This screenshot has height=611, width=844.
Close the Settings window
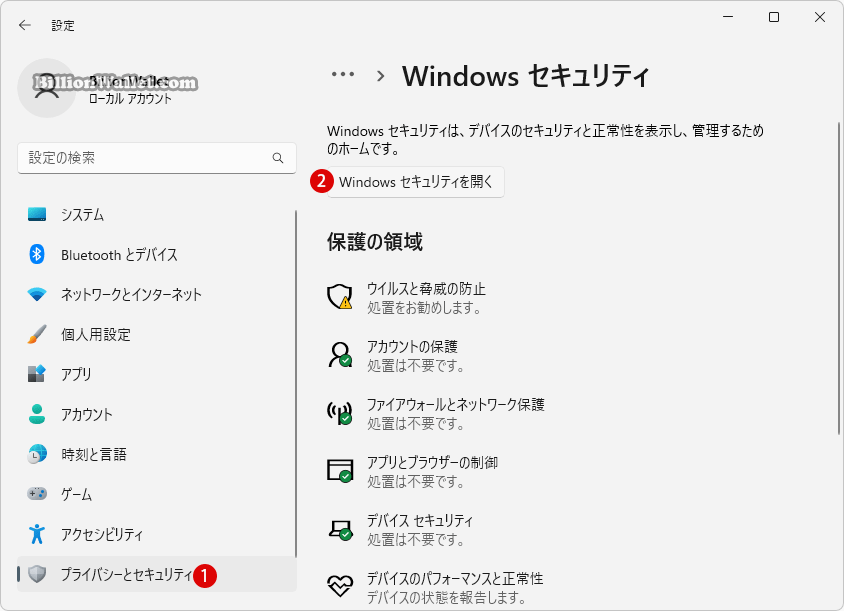[820, 17]
